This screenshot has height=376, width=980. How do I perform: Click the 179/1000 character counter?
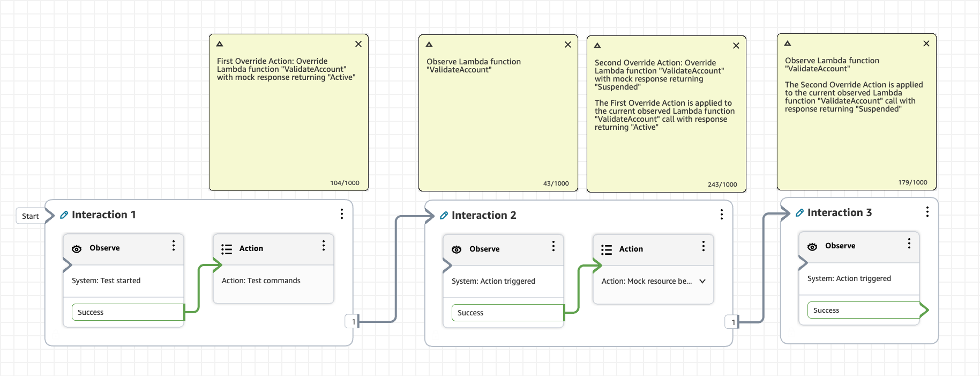912,182
